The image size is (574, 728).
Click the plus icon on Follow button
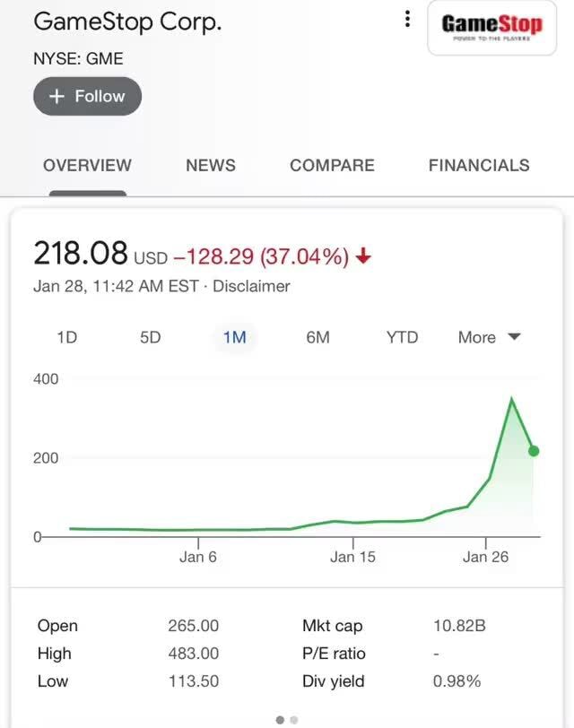tap(57, 96)
